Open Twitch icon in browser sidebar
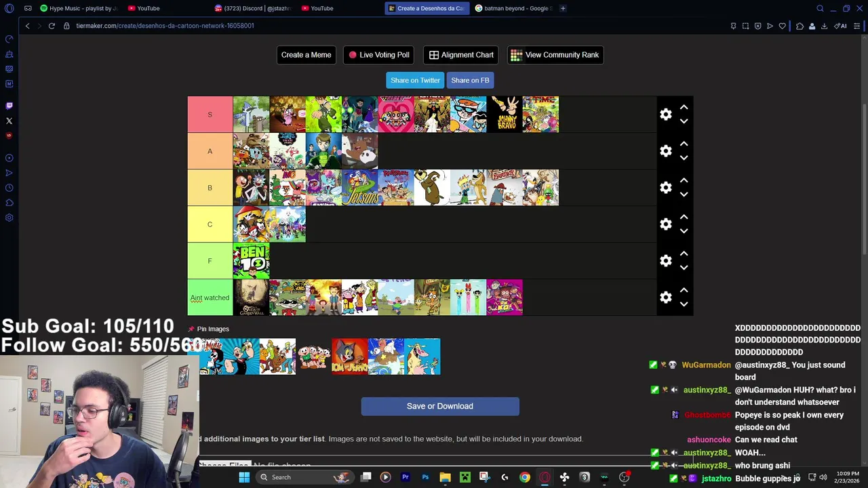 (9, 106)
